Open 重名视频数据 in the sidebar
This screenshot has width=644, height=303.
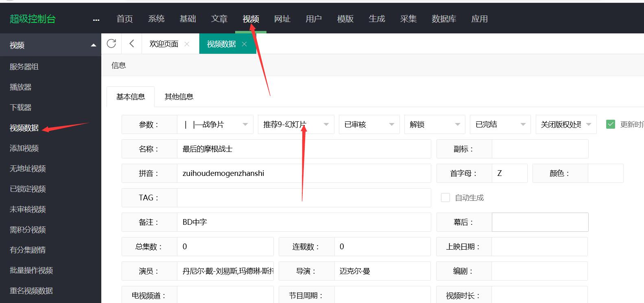31,291
